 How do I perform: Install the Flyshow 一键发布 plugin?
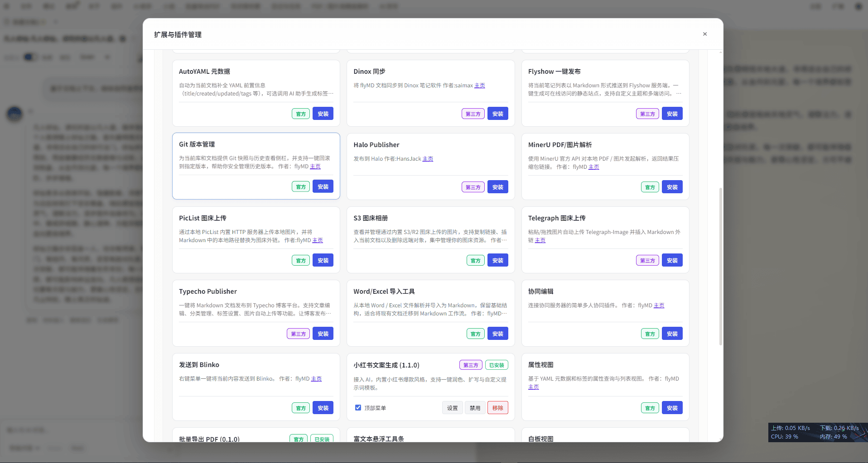pyautogui.click(x=672, y=114)
